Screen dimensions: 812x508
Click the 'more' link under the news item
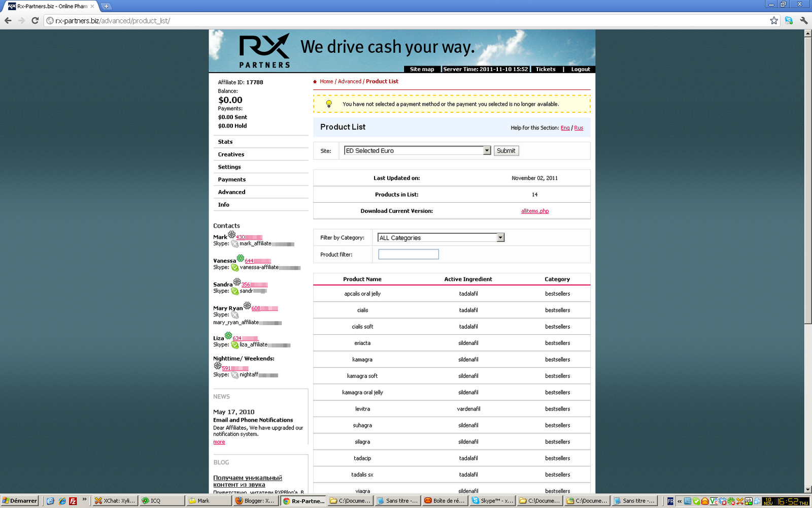tap(219, 442)
